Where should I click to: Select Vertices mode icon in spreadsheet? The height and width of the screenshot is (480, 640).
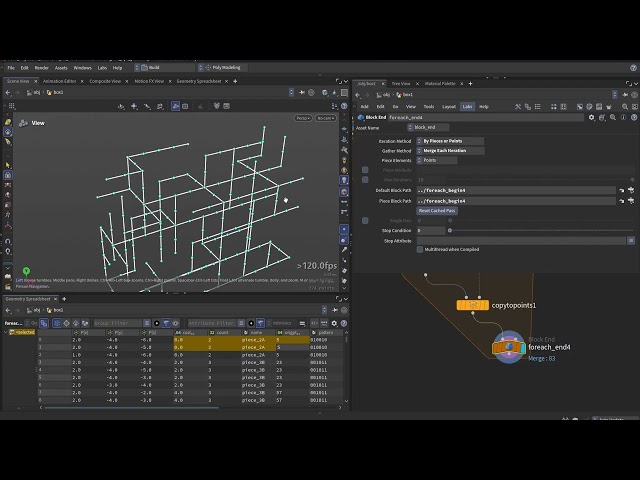coord(66,323)
